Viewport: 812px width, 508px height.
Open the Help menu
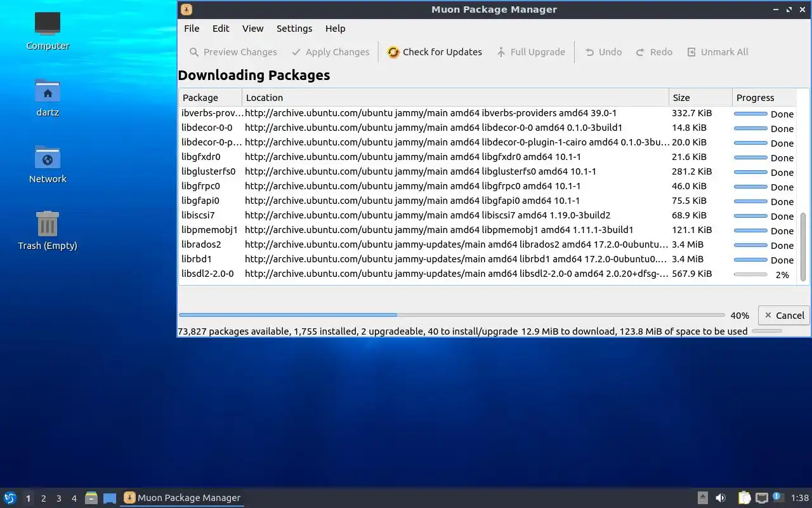point(335,29)
